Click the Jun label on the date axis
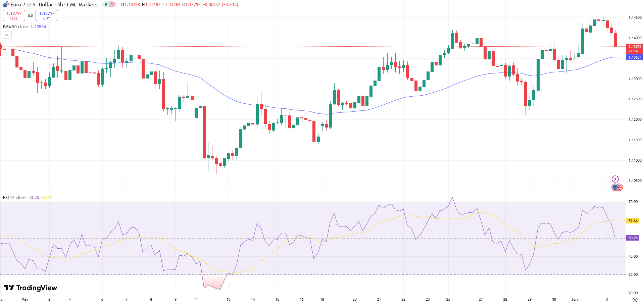 (x=575, y=299)
